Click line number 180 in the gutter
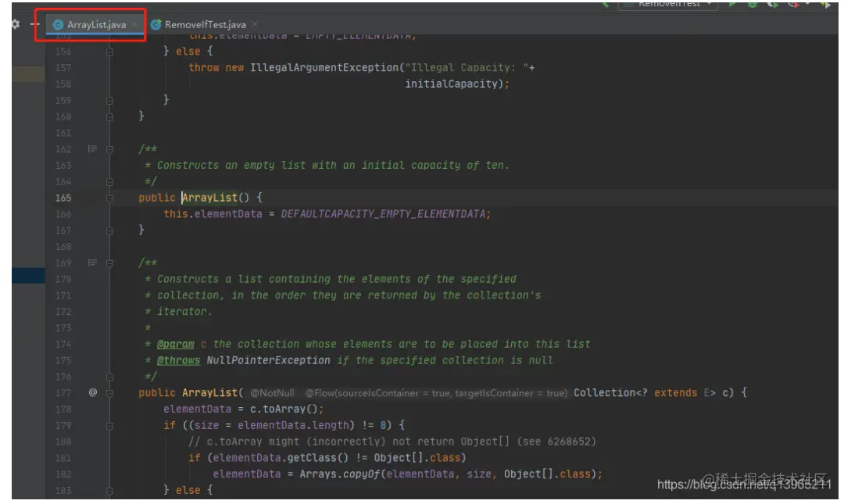The height and width of the screenshot is (504, 844). (63, 441)
